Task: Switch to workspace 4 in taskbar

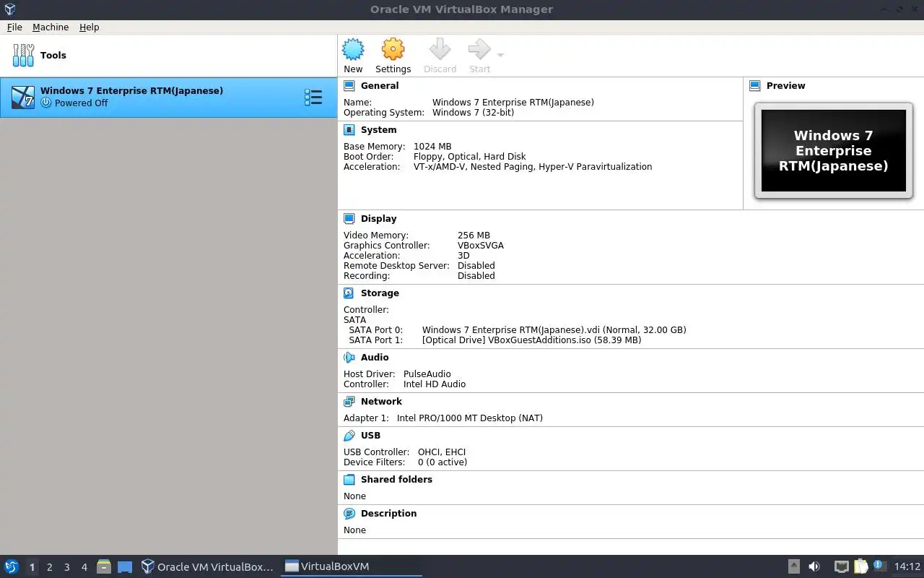Action: (84, 567)
